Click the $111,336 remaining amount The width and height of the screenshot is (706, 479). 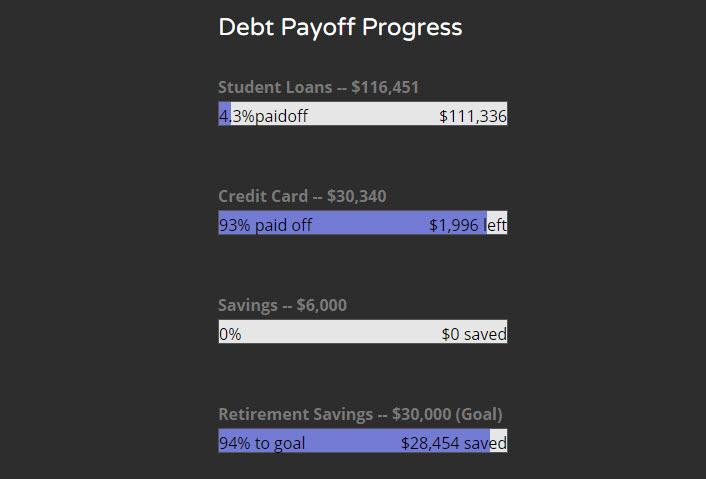point(473,116)
